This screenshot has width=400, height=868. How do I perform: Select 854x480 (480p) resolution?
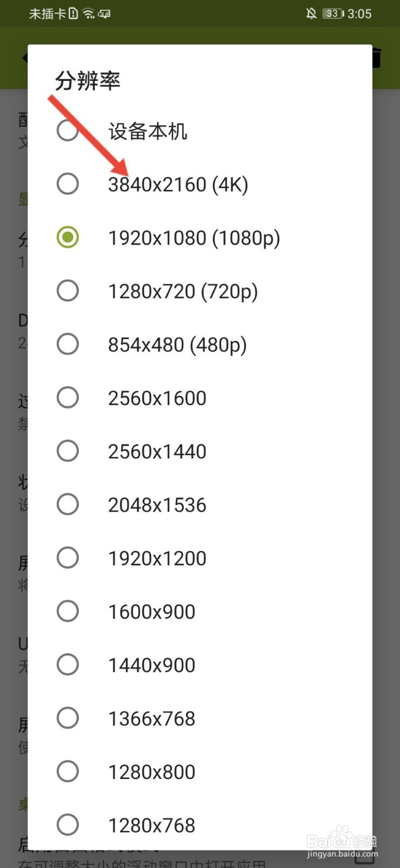199,344
